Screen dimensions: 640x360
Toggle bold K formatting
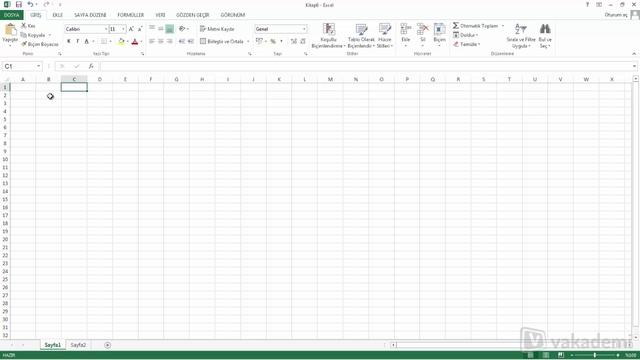click(x=69, y=41)
